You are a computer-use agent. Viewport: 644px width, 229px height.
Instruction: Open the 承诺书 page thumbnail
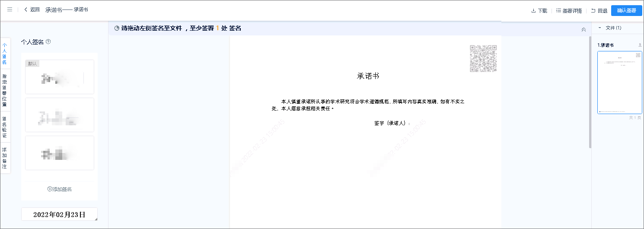pyautogui.click(x=620, y=83)
